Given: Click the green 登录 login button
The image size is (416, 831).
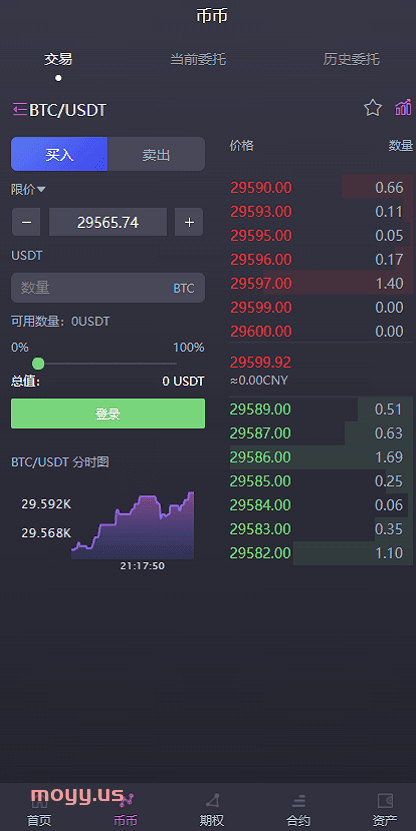Looking at the screenshot, I should (108, 413).
